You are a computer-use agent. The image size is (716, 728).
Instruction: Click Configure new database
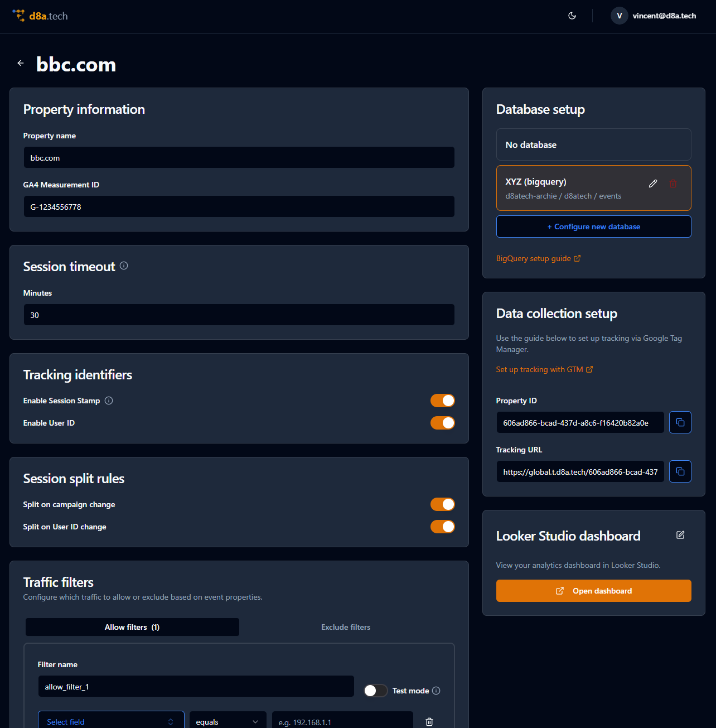tap(593, 226)
